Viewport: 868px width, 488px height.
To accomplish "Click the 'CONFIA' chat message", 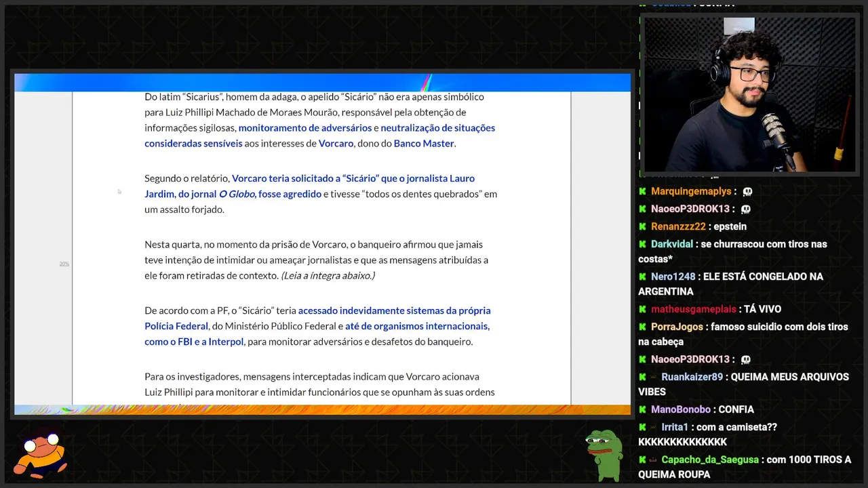I will pos(736,409).
